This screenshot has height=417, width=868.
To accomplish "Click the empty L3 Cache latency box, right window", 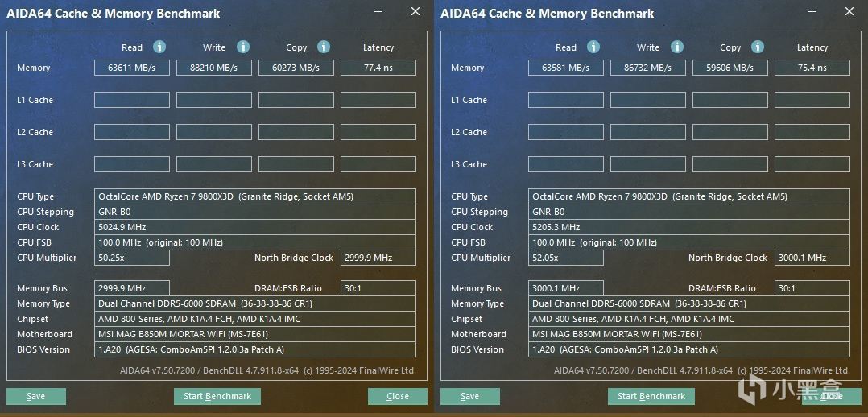I will (x=812, y=164).
